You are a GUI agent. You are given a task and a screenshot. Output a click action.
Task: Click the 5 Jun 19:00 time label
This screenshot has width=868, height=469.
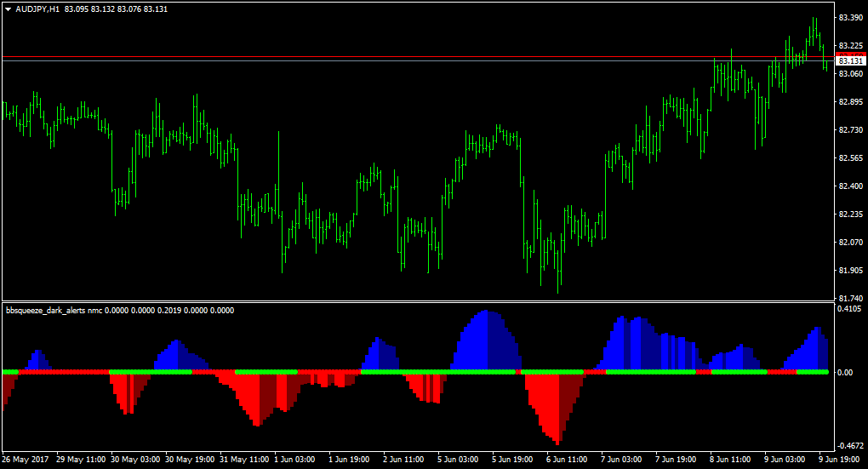(512, 460)
